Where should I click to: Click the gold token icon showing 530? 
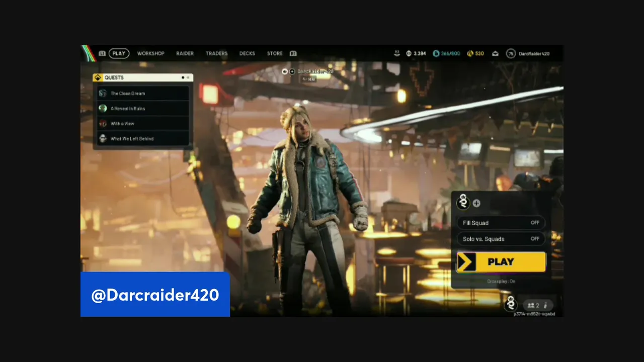(x=470, y=53)
